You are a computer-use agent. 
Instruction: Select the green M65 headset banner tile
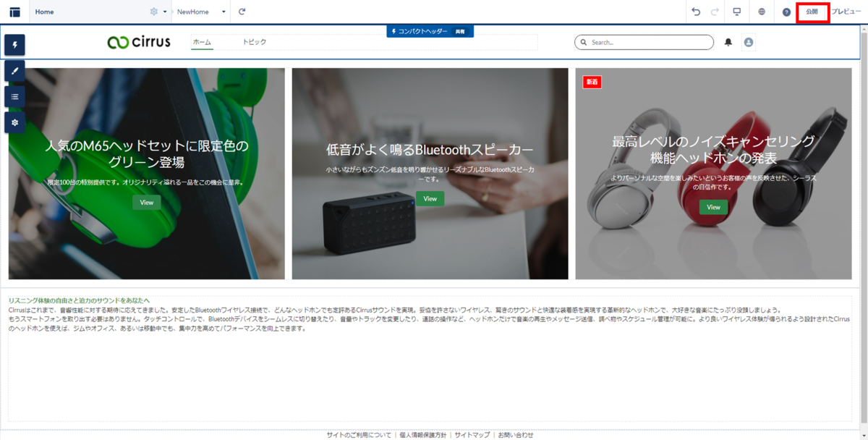click(x=147, y=174)
